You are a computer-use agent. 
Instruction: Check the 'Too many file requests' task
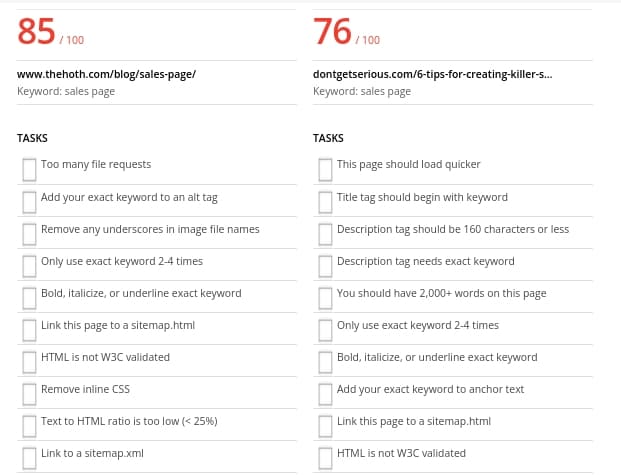pyautogui.click(x=29, y=169)
